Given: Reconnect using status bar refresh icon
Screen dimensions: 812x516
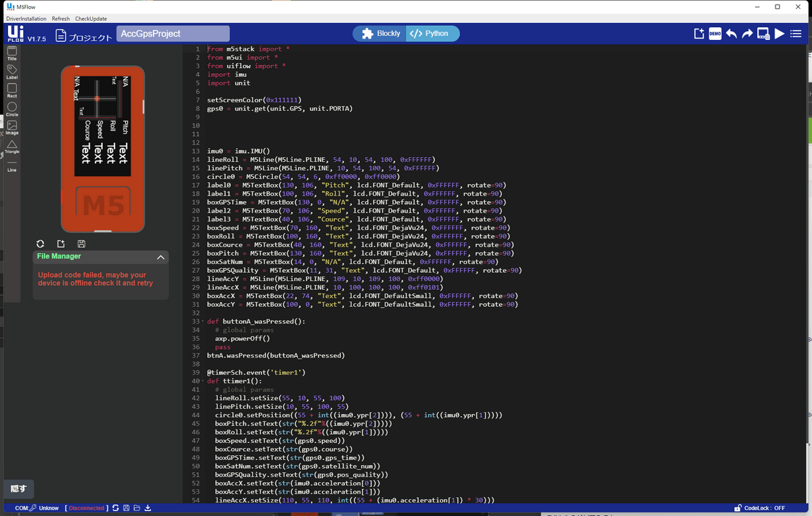Looking at the screenshot, I should click(116, 508).
